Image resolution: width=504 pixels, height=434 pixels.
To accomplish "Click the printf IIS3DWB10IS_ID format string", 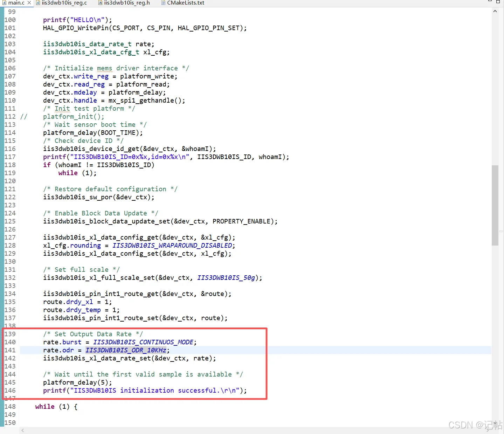I will coord(130,157).
